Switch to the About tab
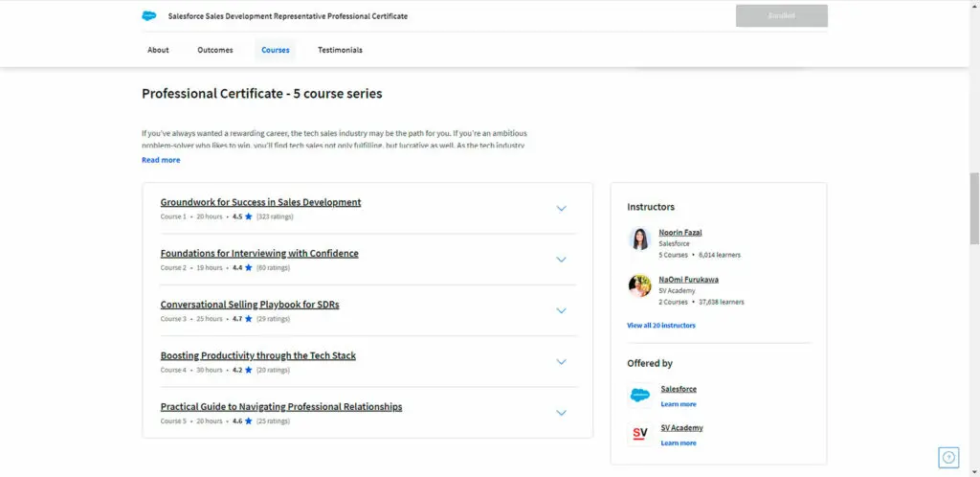 tap(158, 50)
